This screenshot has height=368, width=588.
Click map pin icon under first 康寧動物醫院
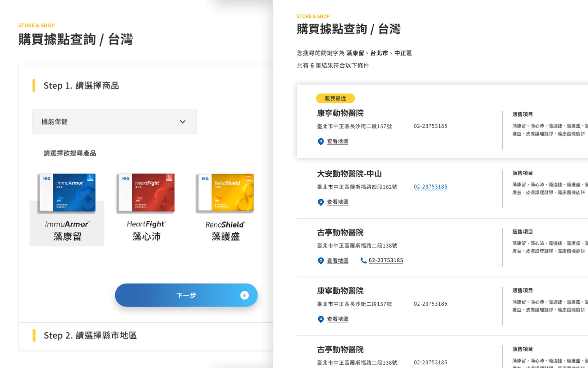click(x=321, y=142)
